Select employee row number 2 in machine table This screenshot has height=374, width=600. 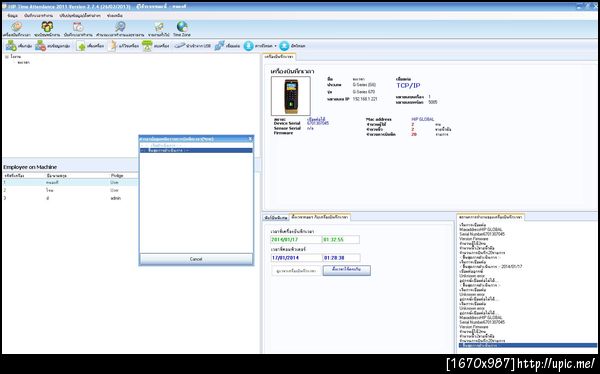click(70, 190)
